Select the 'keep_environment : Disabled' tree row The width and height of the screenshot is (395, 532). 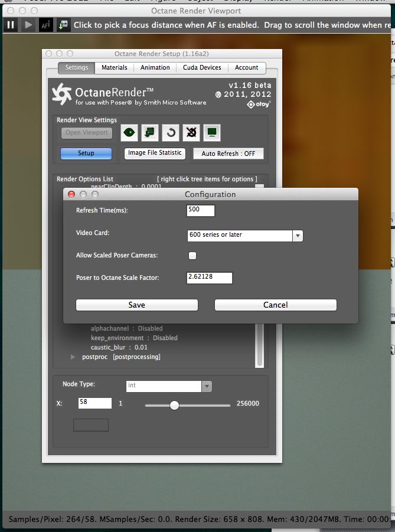[134, 338]
